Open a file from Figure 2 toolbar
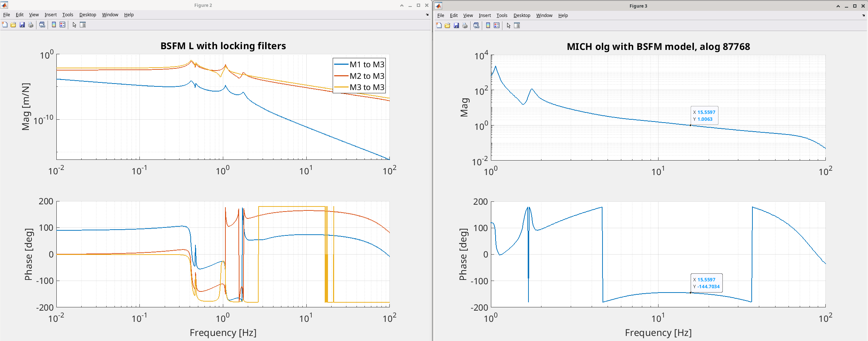Image resolution: width=868 pixels, height=341 pixels. [x=13, y=25]
